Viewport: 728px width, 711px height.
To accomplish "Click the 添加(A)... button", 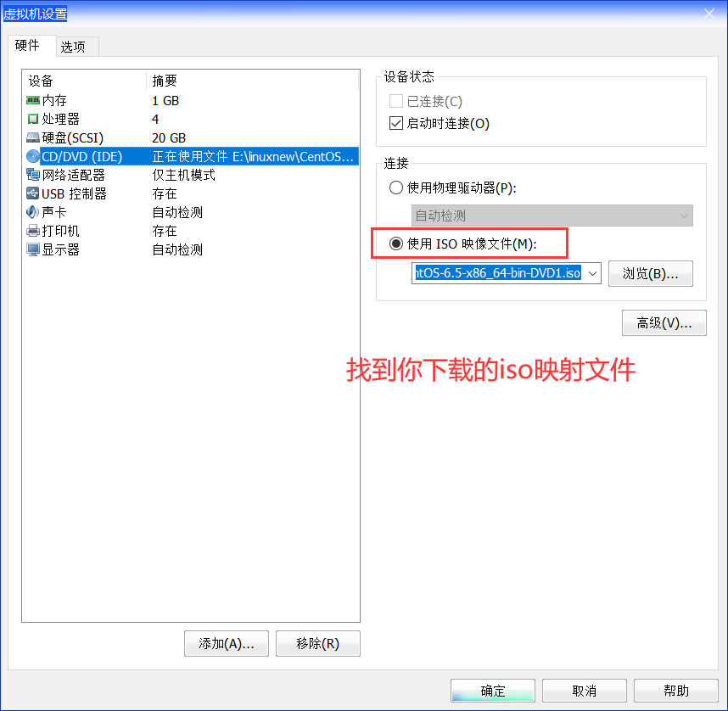I will [227, 644].
